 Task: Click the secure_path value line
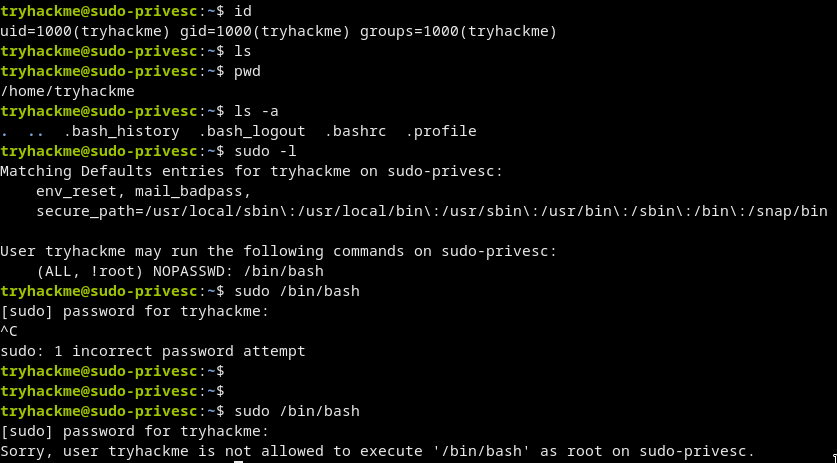[x=431, y=211]
